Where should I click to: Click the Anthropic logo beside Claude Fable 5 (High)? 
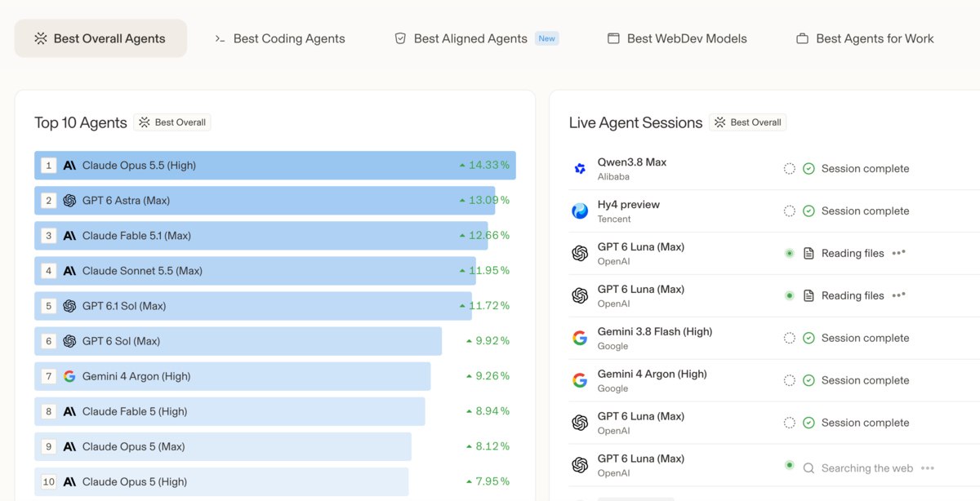point(69,411)
